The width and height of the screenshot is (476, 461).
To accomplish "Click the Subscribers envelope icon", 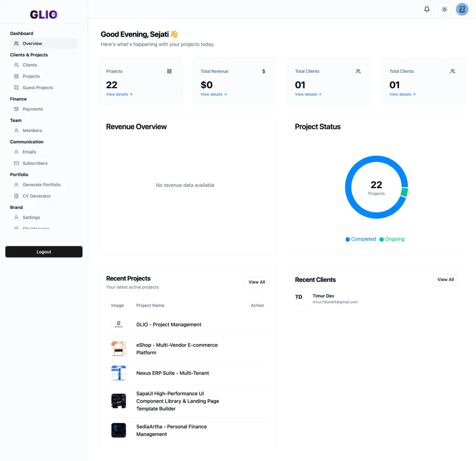I will coord(16,163).
